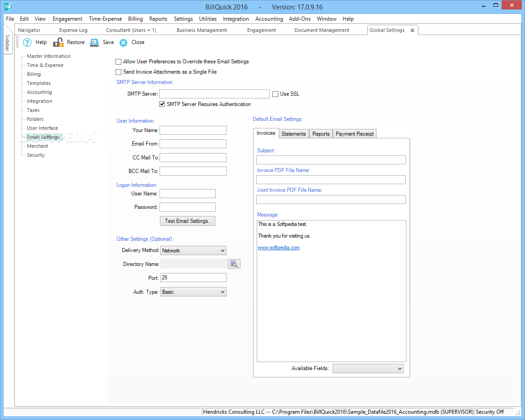The width and height of the screenshot is (525, 420).
Task: Select Security in settings tree
Action: (x=36, y=155)
